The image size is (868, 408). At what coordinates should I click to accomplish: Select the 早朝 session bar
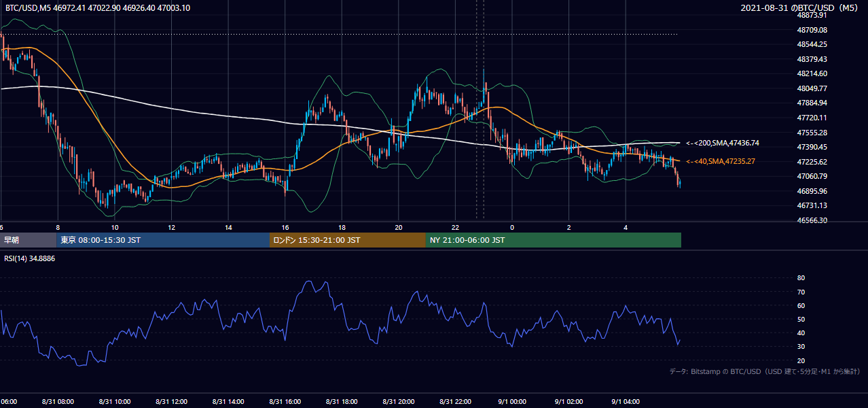pos(29,240)
